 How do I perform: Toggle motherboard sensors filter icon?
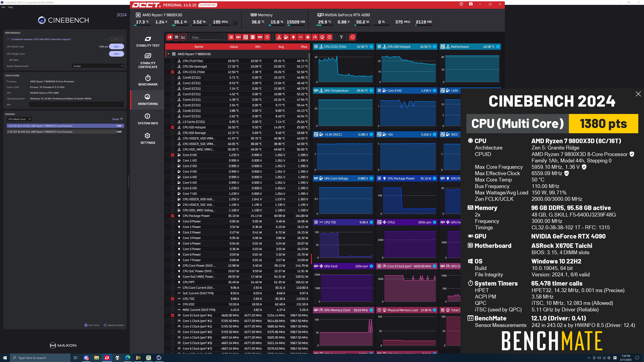point(246,37)
